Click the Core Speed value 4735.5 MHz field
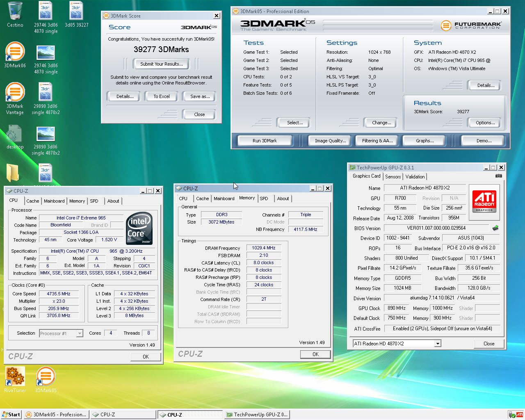The image size is (525, 420). click(x=59, y=294)
